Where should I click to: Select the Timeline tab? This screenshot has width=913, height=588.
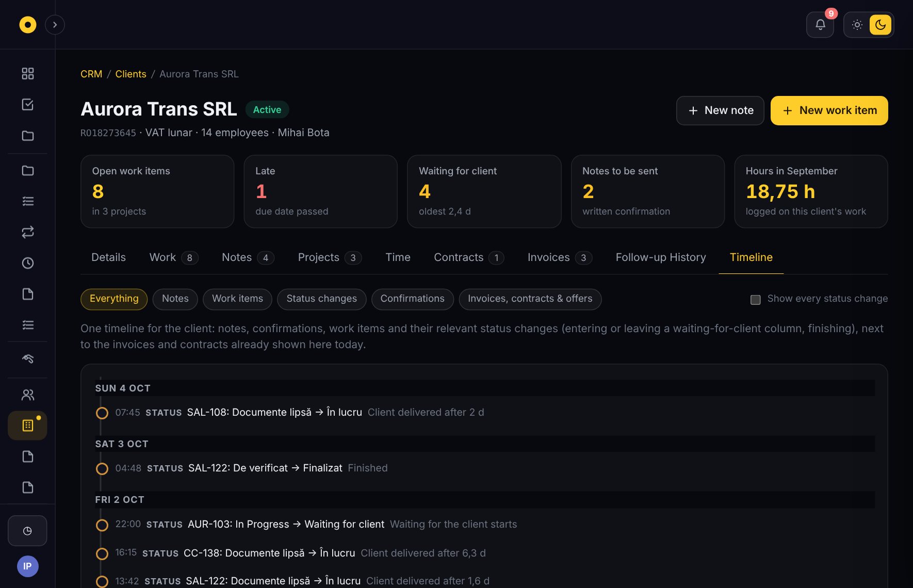click(751, 257)
